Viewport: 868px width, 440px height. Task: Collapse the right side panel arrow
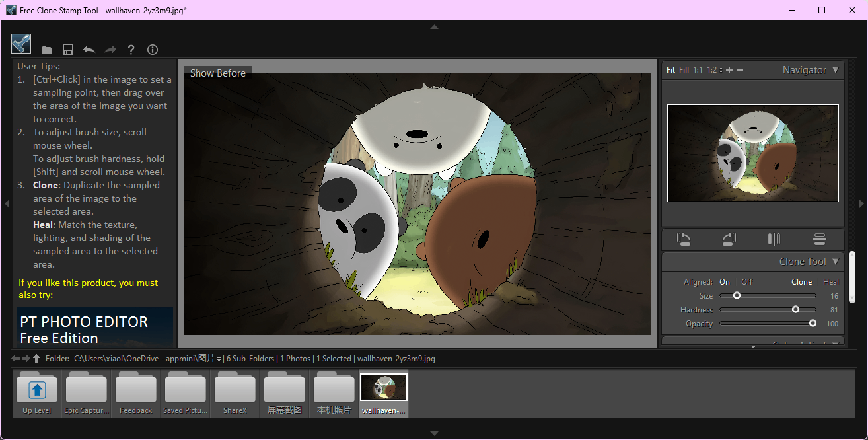[x=861, y=204]
